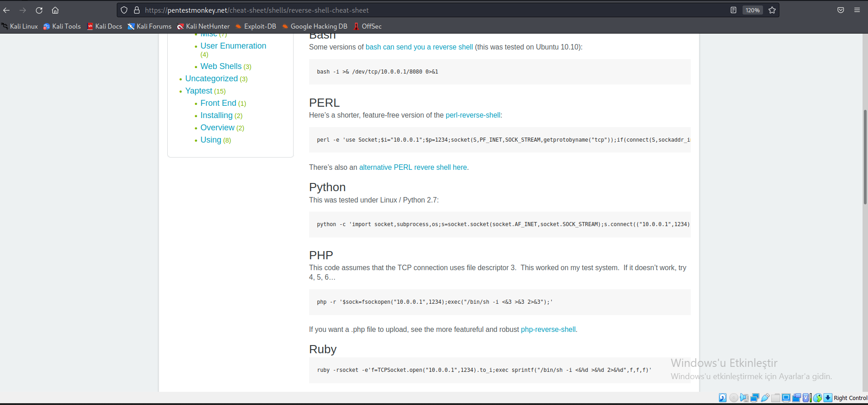
Task: Open the Kali Forums bookmark
Action: (150, 26)
